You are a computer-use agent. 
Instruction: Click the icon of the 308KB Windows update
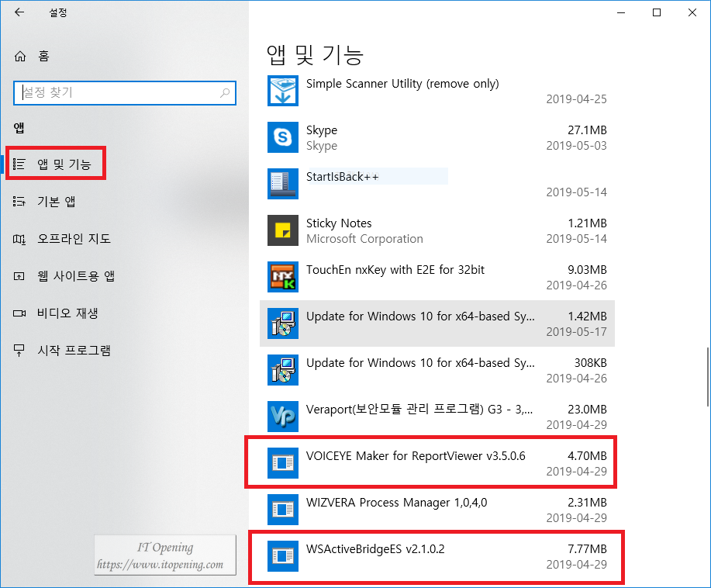pos(283,370)
